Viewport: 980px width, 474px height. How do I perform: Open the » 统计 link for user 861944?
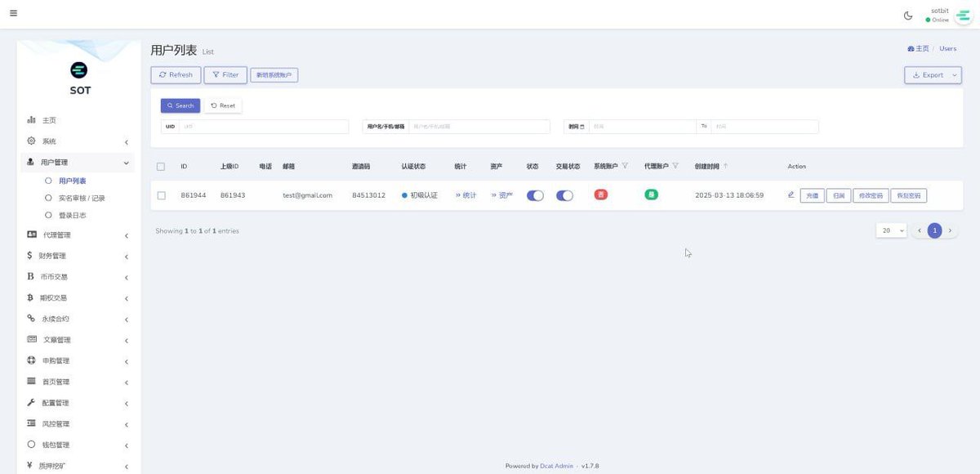coord(465,195)
